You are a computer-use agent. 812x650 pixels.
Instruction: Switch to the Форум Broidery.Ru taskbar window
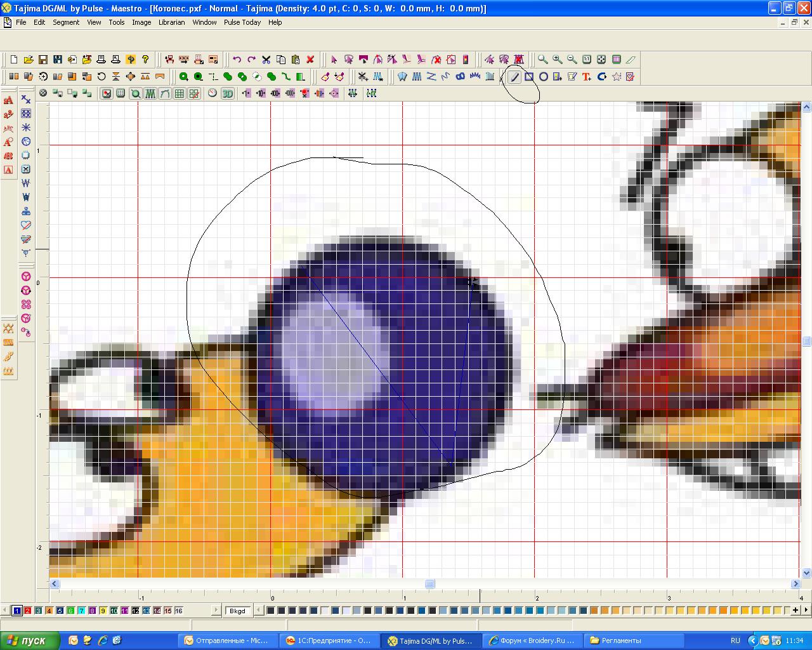tap(533, 640)
